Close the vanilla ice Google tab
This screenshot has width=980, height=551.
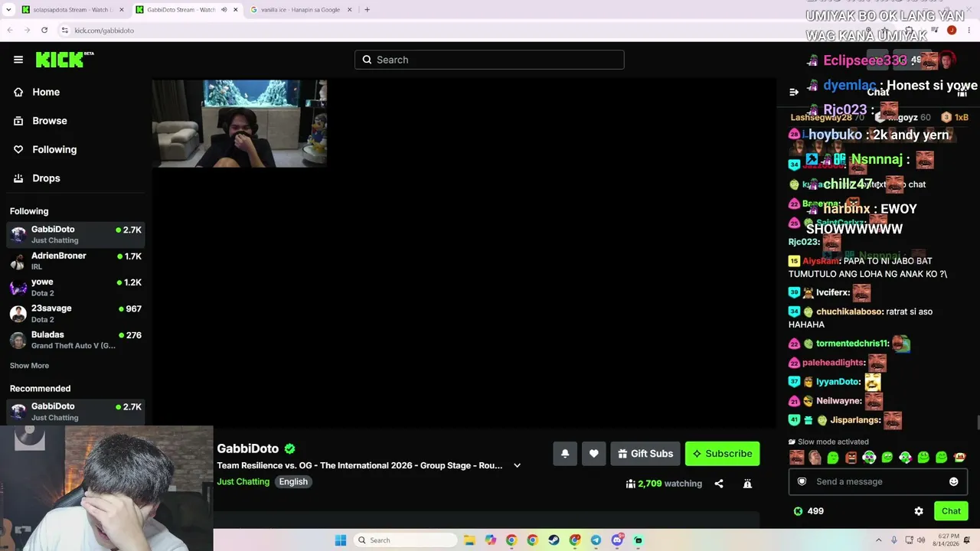(x=350, y=10)
